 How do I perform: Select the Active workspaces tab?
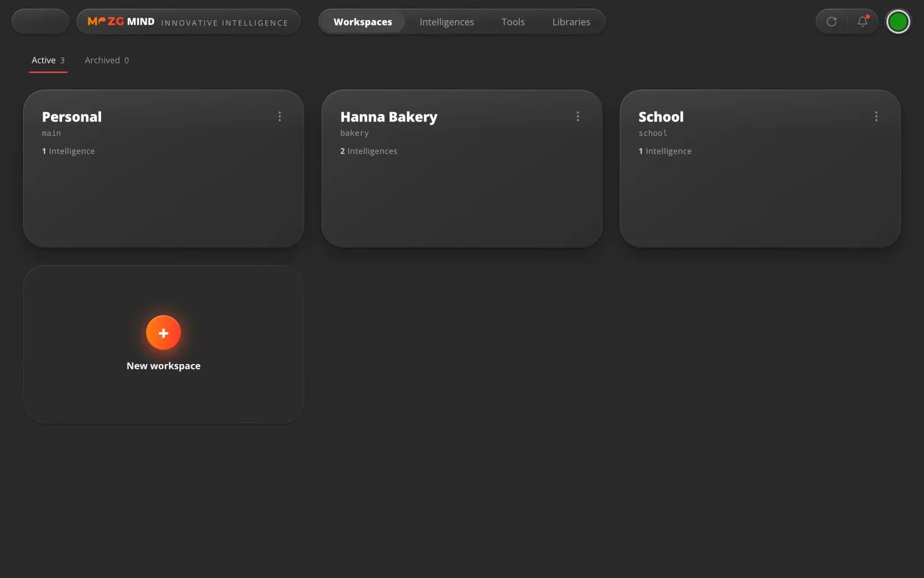[x=48, y=60]
